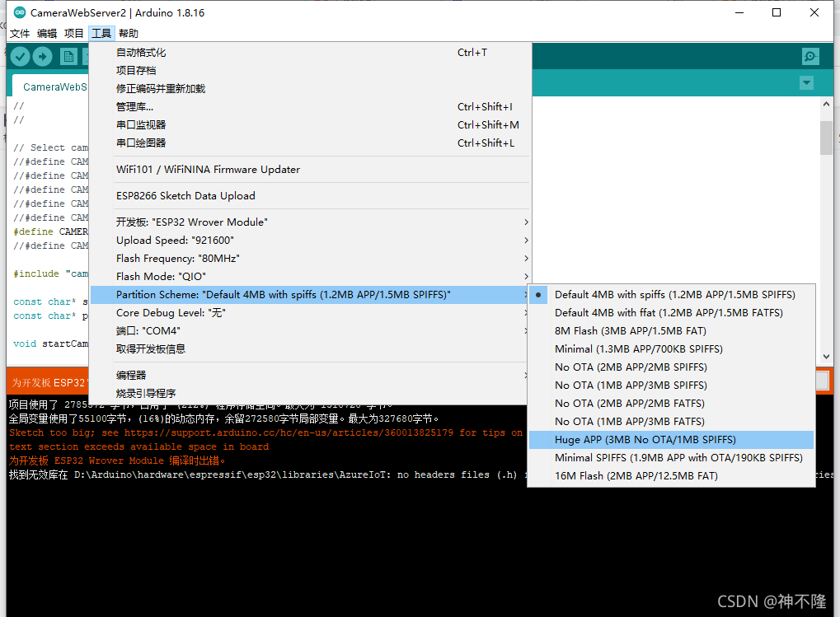Click the Verify checkmark toolbar icon
The image size is (840, 617).
(x=20, y=56)
